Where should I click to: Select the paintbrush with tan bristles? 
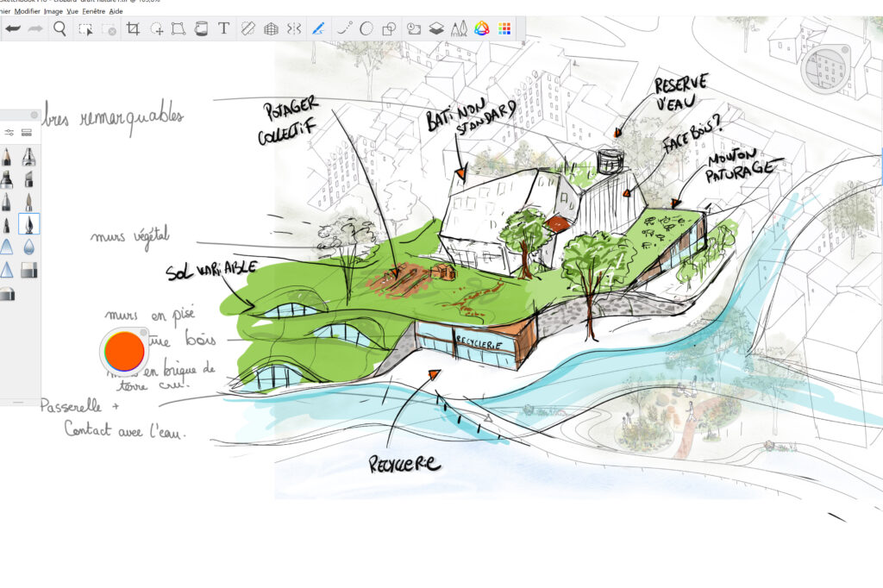(x=28, y=202)
